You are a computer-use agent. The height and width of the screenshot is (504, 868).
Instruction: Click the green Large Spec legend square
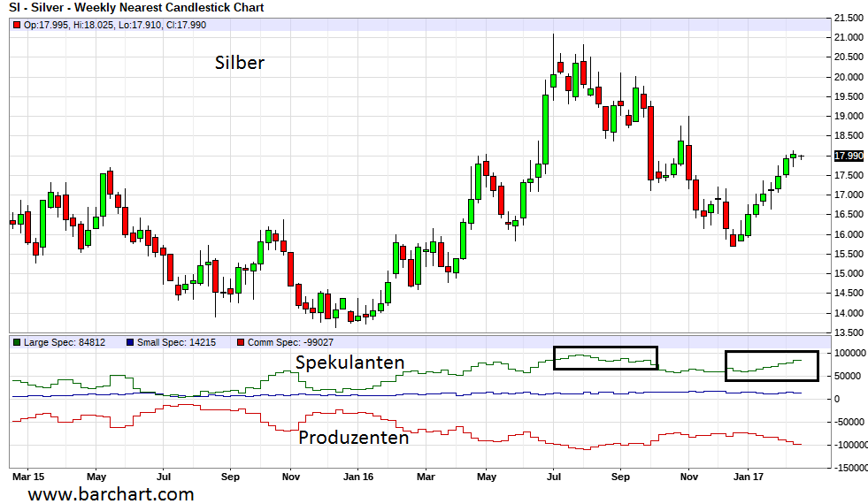[17, 342]
